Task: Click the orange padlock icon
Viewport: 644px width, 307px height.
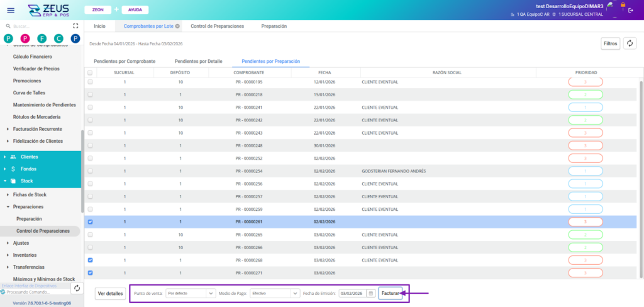Action: pos(623,5)
